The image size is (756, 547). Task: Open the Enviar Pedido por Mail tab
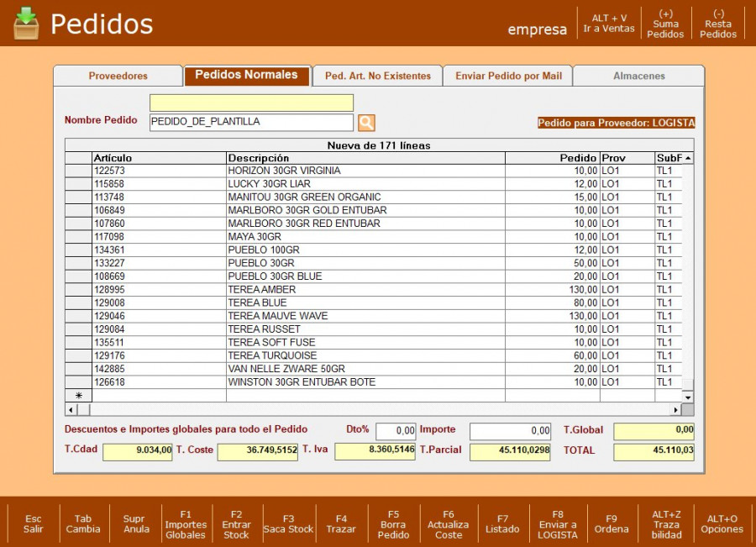508,76
